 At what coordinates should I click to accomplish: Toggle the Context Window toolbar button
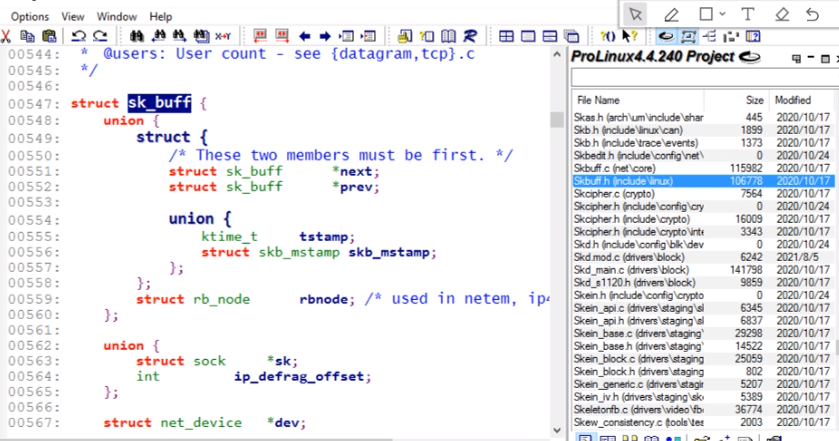pyautogui.click(x=688, y=36)
